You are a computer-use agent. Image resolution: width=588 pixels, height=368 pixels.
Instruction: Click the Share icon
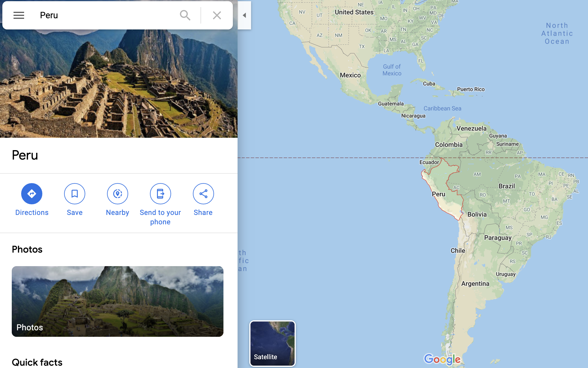pyautogui.click(x=203, y=194)
